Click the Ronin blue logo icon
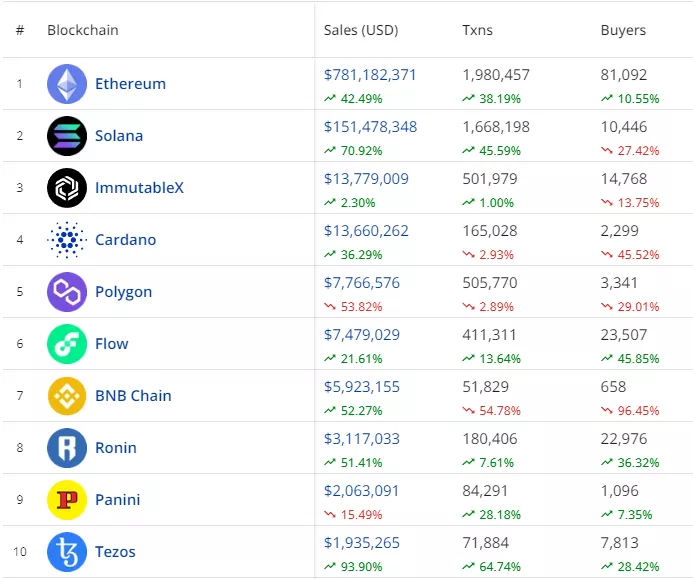Screen dimensions: 693x579 pos(67,448)
